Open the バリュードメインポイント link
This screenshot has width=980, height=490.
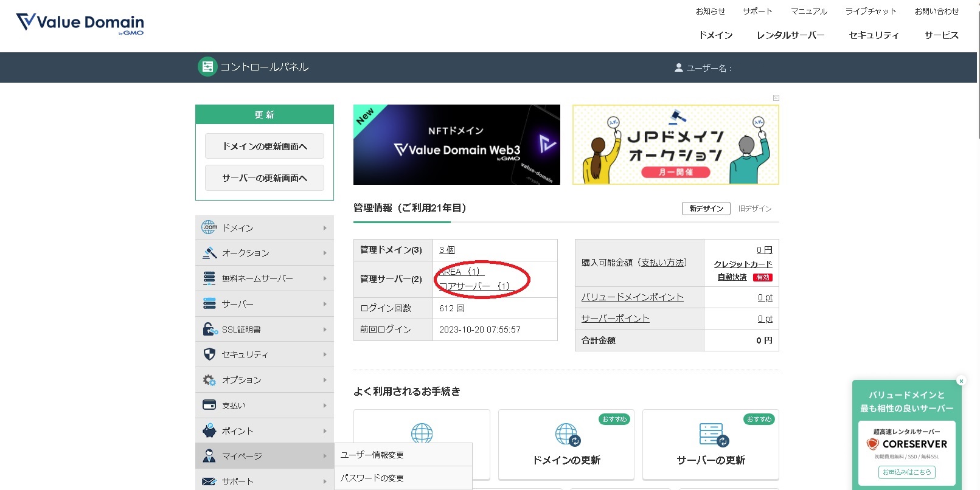(632, 297)
